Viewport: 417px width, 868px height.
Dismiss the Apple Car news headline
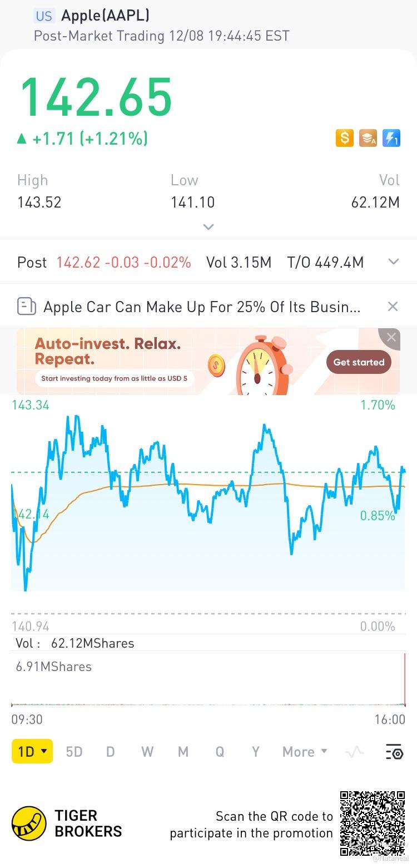[x=393, y=307]
